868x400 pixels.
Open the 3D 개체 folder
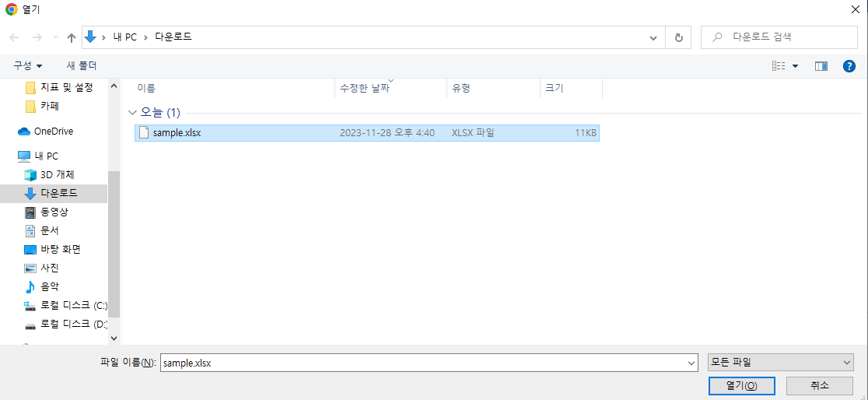(x=57, y=174)
